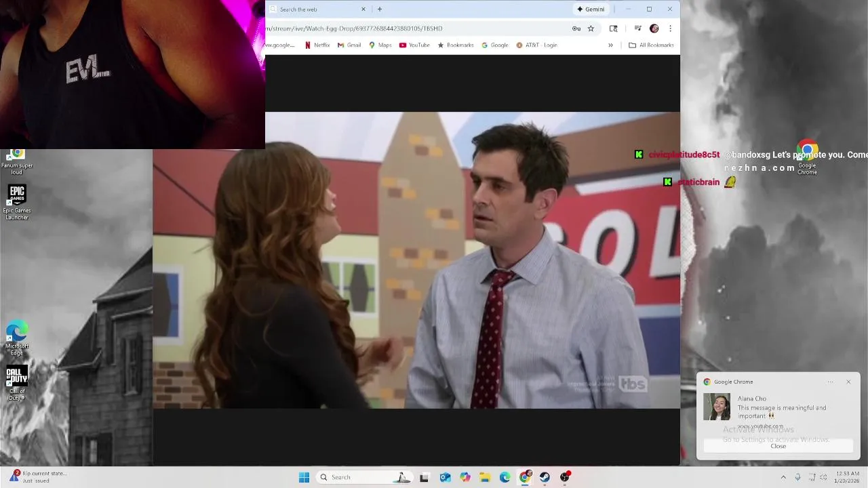Open Task View in taskbar
Screen dimensions: 868x488
[x=425, y=477]
